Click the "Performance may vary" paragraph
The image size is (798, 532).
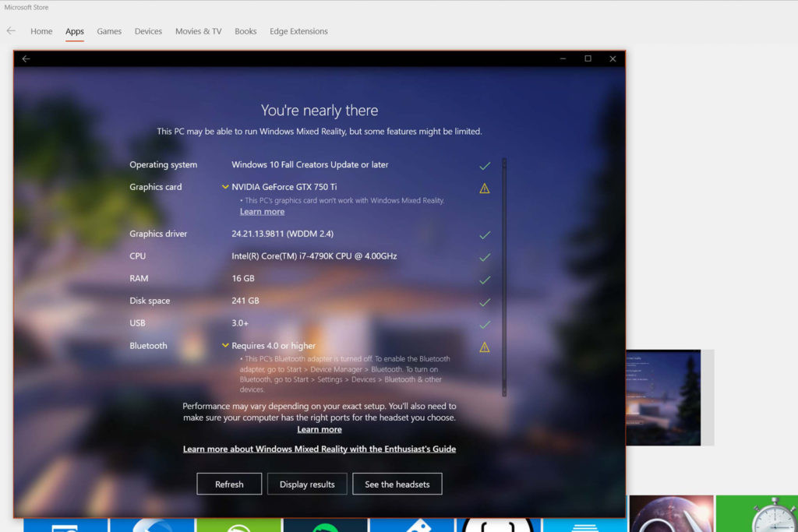coord(319,411)
